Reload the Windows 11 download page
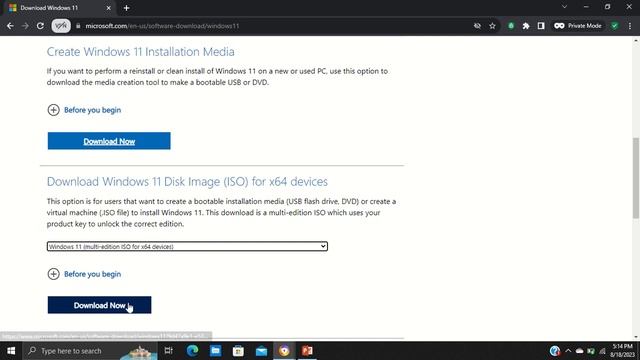640x360 pixels. point(40,26)
